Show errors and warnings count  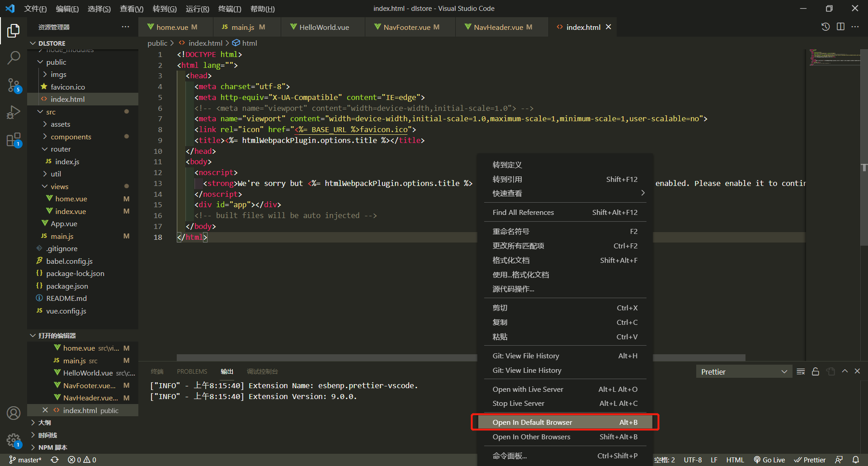[x=82, y=460]
